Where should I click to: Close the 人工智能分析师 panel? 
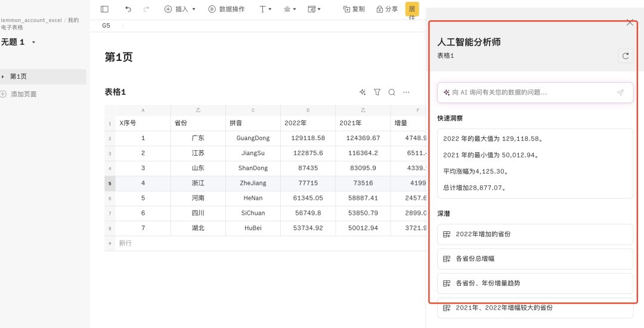(x=630, y=23)
